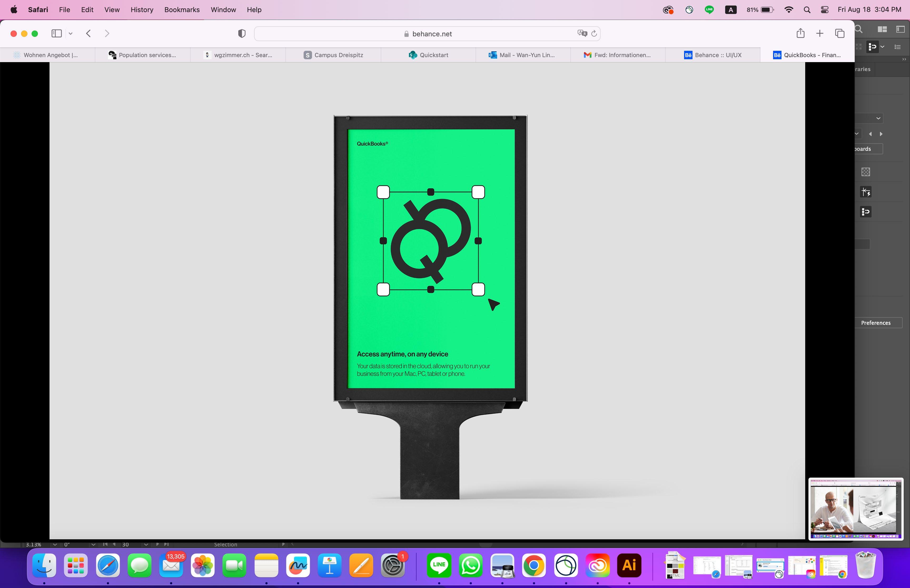
Task: Show the tab overview icon
Action: (x=839, y=34)
